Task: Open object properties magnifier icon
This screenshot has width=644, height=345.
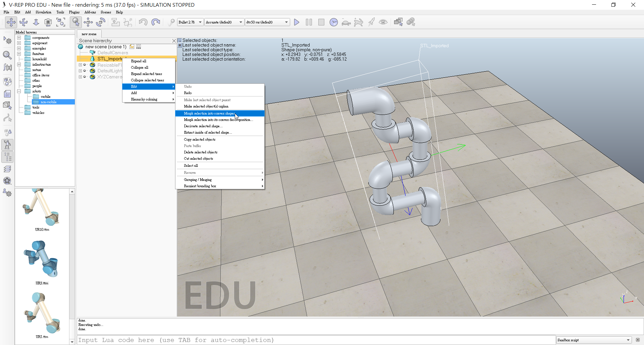Action: 7,55
